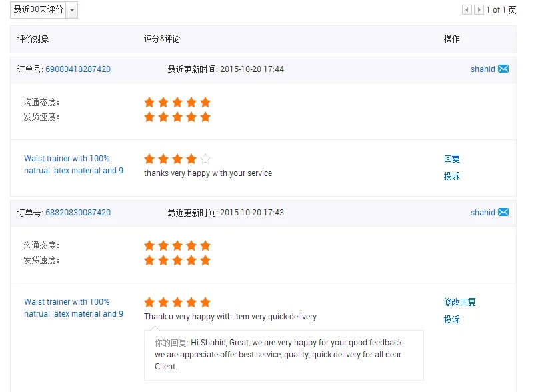Image resolution: width=548 pixels, height=392 pixels.
Task: Click fifth star of second product rating
Action: (x=205, y=302)
